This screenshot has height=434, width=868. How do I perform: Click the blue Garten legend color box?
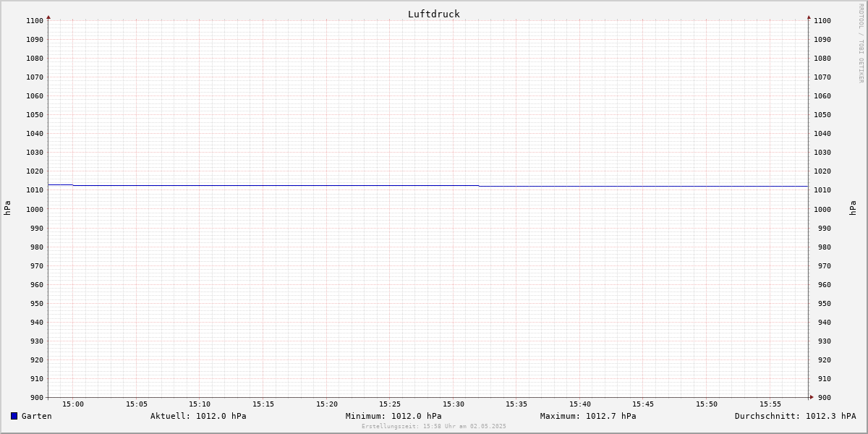click(x=14, y=416)
